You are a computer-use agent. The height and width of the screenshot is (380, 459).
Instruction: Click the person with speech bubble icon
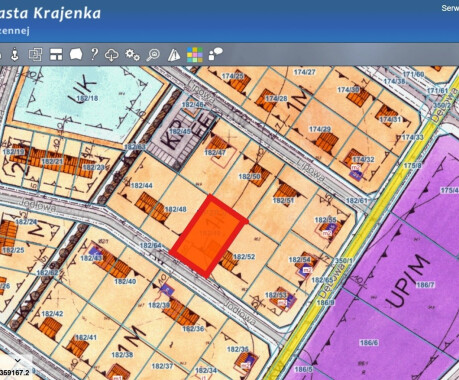tap(215, 54)
